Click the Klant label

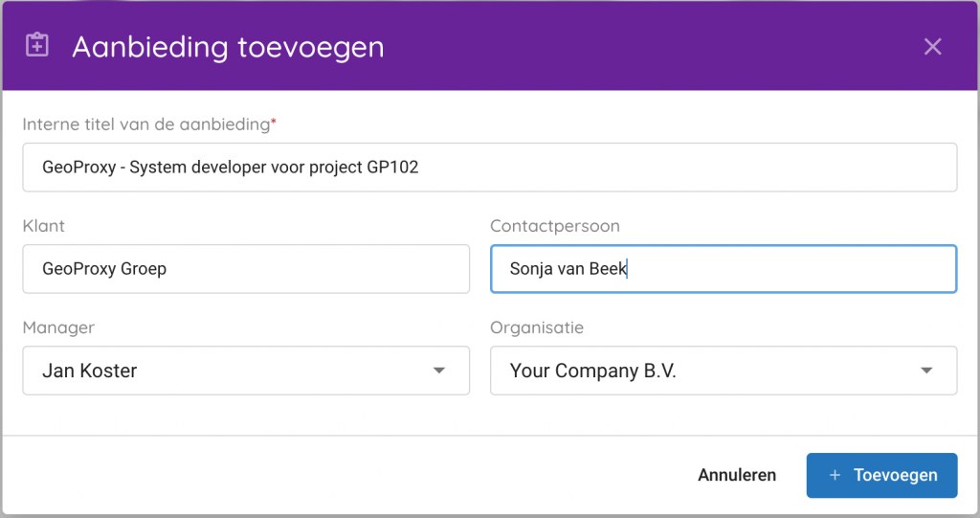click(x=44, y=226)
